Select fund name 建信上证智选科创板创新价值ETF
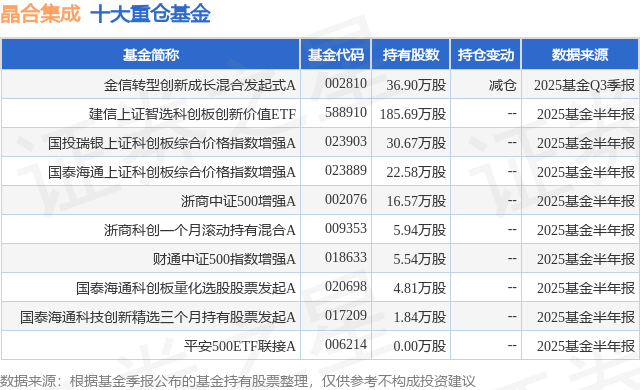Image resolution: width=640 pixels, height=390 pixels. click(x=192, y=114)
